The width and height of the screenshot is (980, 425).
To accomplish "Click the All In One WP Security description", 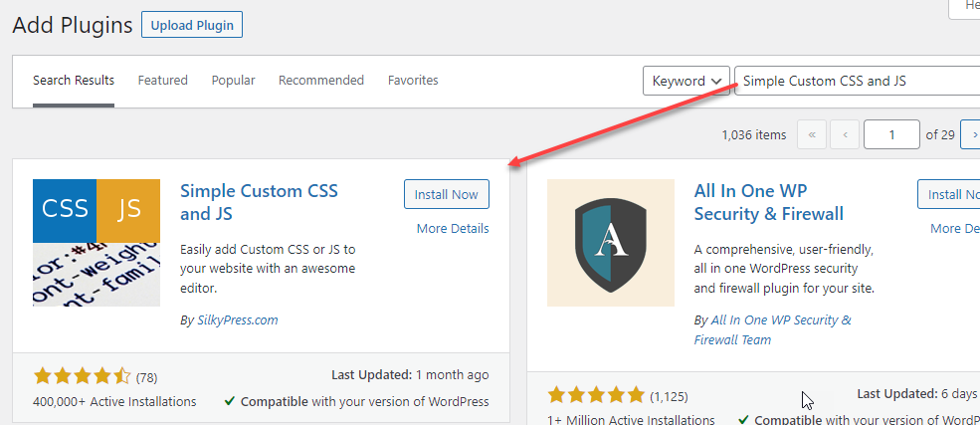I will click(784, 269).
